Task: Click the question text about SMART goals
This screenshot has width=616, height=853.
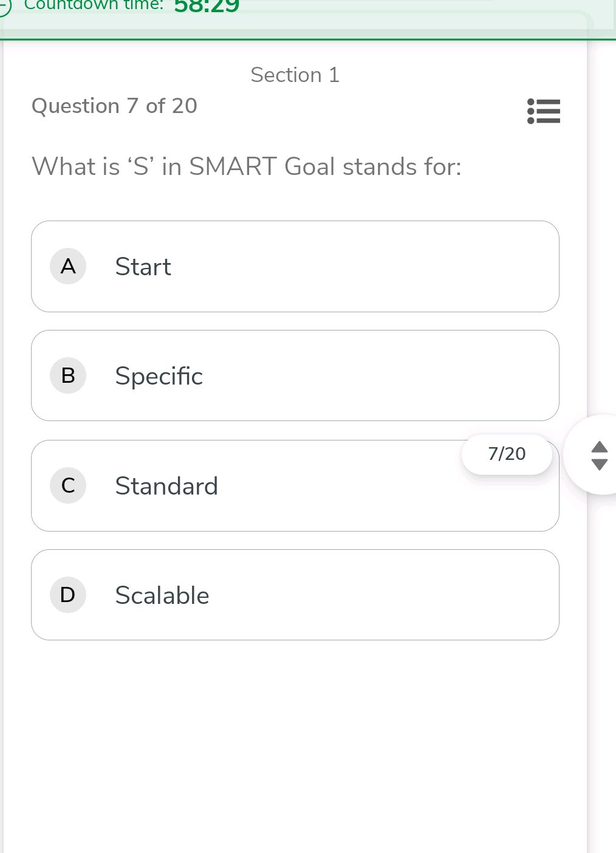Action: click(247, 166)
